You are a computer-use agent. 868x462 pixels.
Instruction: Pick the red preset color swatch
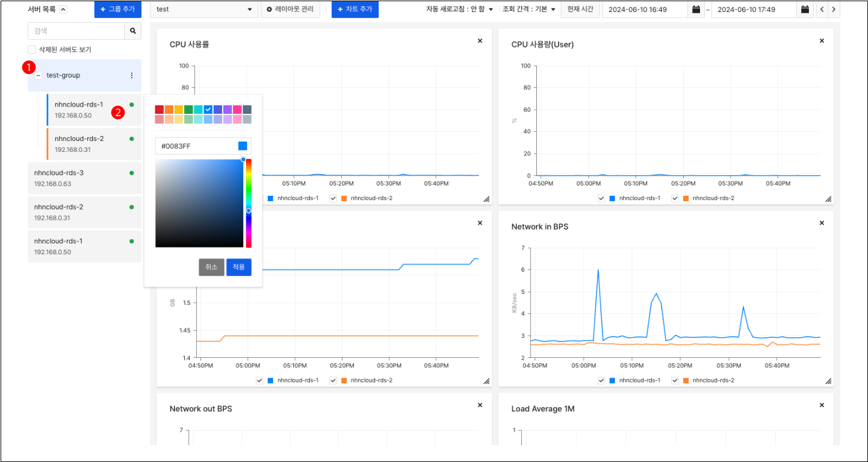(160, 110)
